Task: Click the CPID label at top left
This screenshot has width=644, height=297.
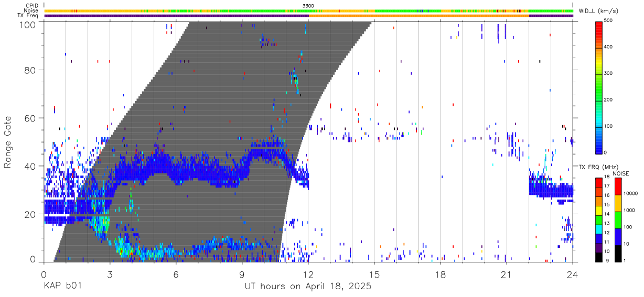Action: point(31,5)
